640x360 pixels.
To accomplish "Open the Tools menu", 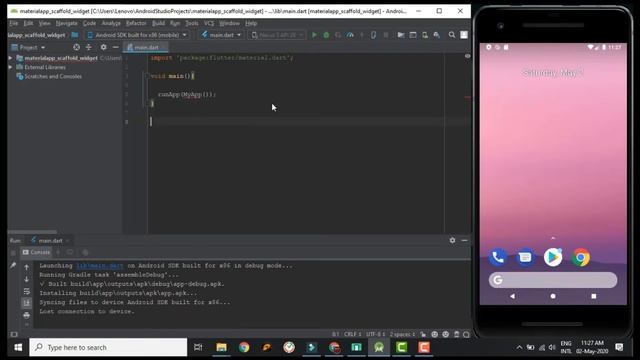I will point(191,23).
